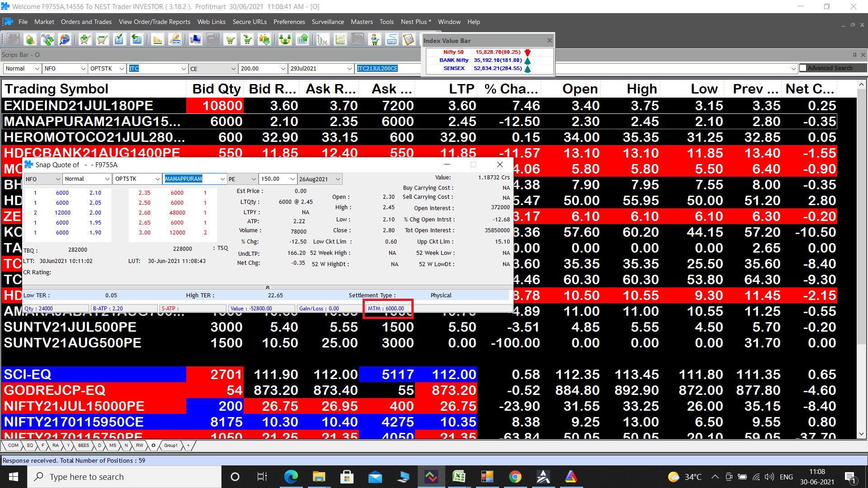The height and width of the screenshot is (488, 868).
Task: Click the Open column header
Action: (570, 89)
